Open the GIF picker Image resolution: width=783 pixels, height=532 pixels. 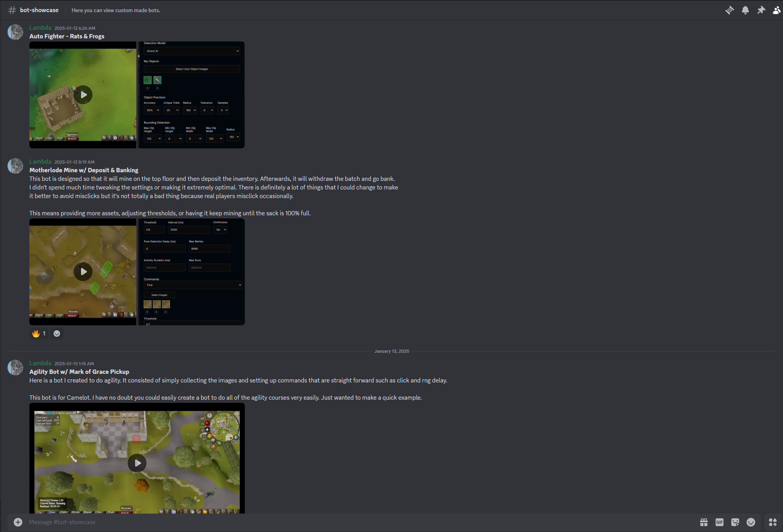pyautogui.click(x=720, y=522)
